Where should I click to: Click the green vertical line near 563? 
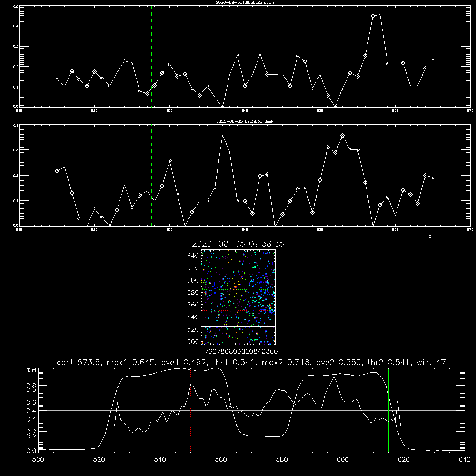(x=229, y=410)
